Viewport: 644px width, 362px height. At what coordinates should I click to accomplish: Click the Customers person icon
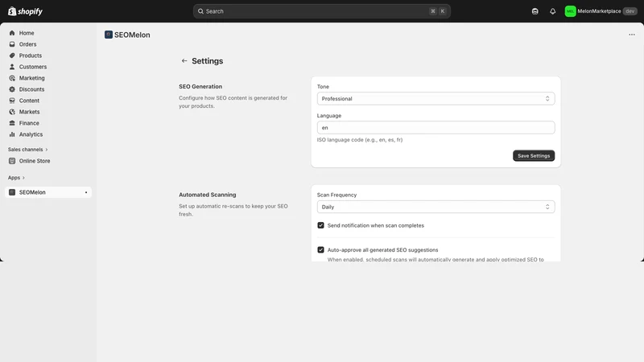(12, 67)
